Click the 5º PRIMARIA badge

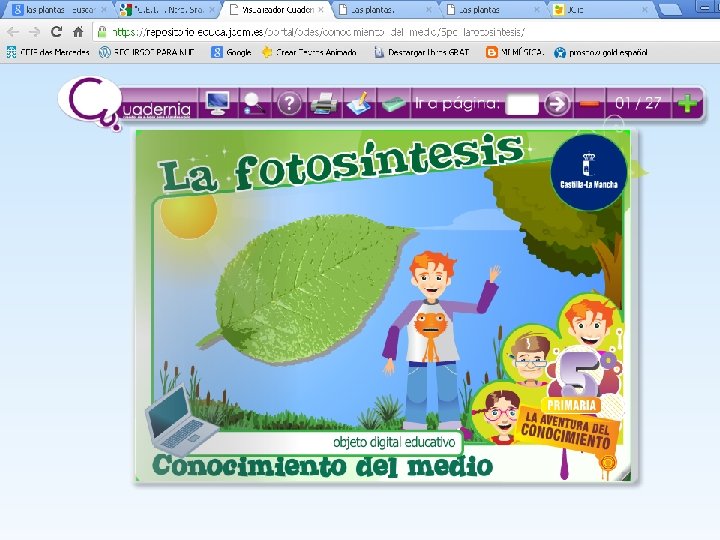point(579,380)
